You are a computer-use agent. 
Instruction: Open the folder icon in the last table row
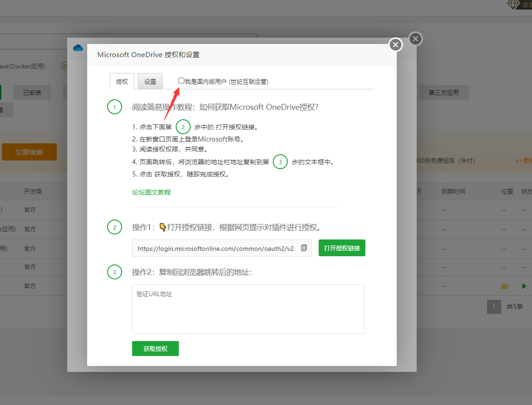click(x=504, y=286)
